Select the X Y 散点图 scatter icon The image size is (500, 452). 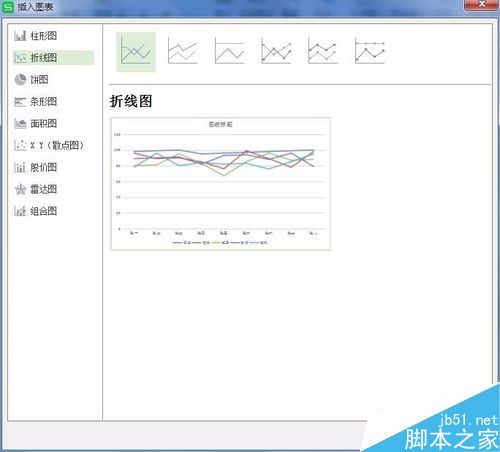(20, 145)
